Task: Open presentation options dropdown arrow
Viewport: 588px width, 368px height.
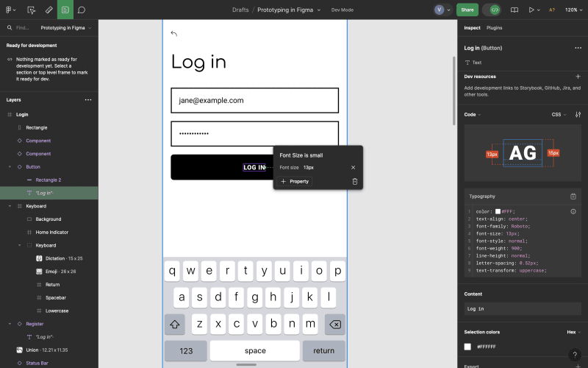Action: coord(539,10)
